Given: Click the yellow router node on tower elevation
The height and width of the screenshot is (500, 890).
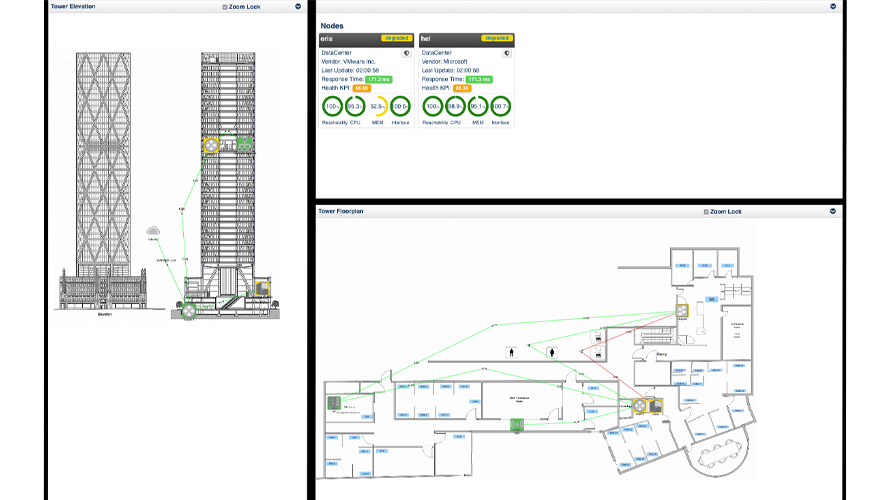Looking at the screenshot, I should tap(211, 145).
